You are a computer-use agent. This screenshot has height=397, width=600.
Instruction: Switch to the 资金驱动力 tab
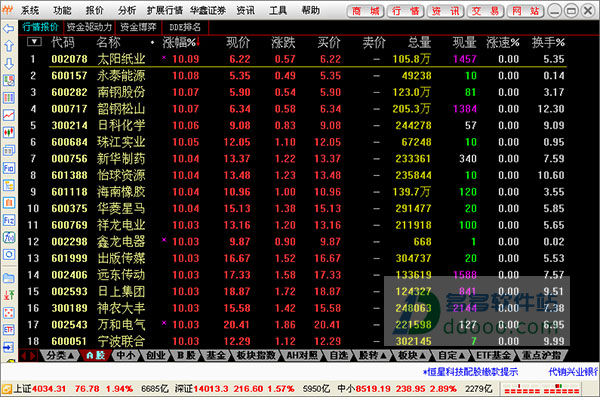tap(89, 27)
